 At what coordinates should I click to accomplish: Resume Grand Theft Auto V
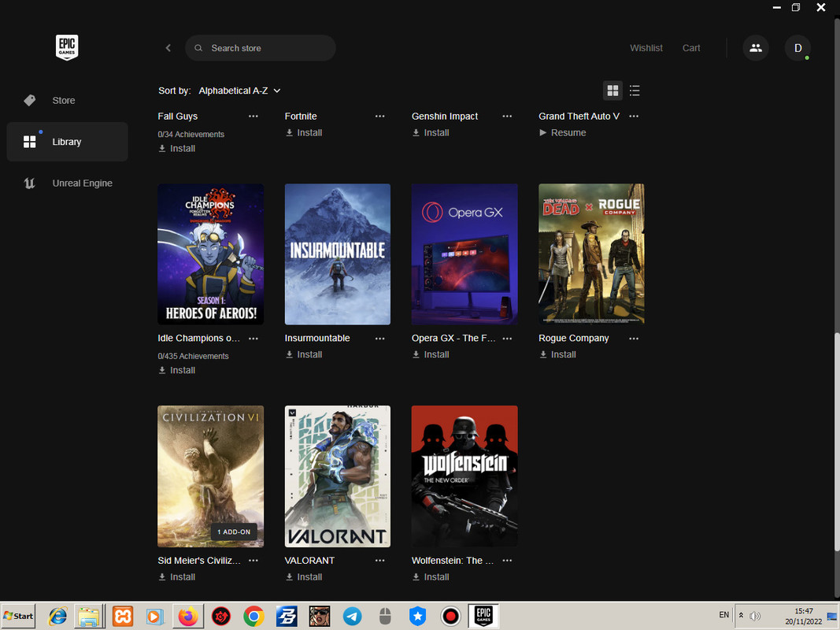(563, 133)
